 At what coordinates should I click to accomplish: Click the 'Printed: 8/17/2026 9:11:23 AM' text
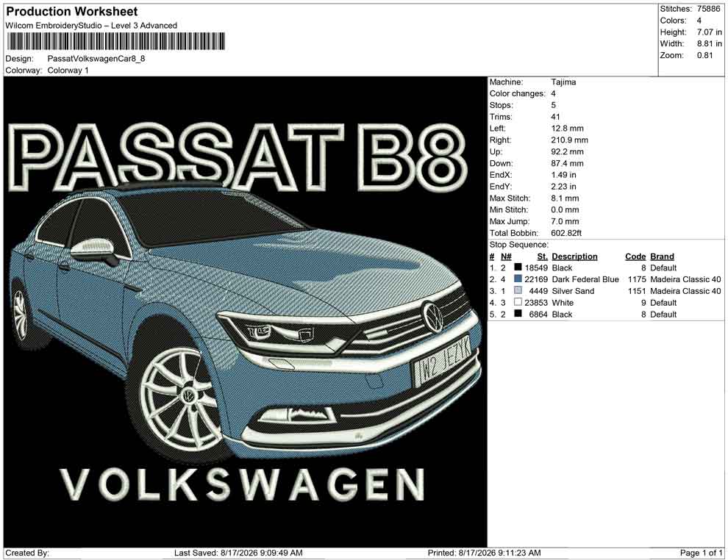(484, 553)
